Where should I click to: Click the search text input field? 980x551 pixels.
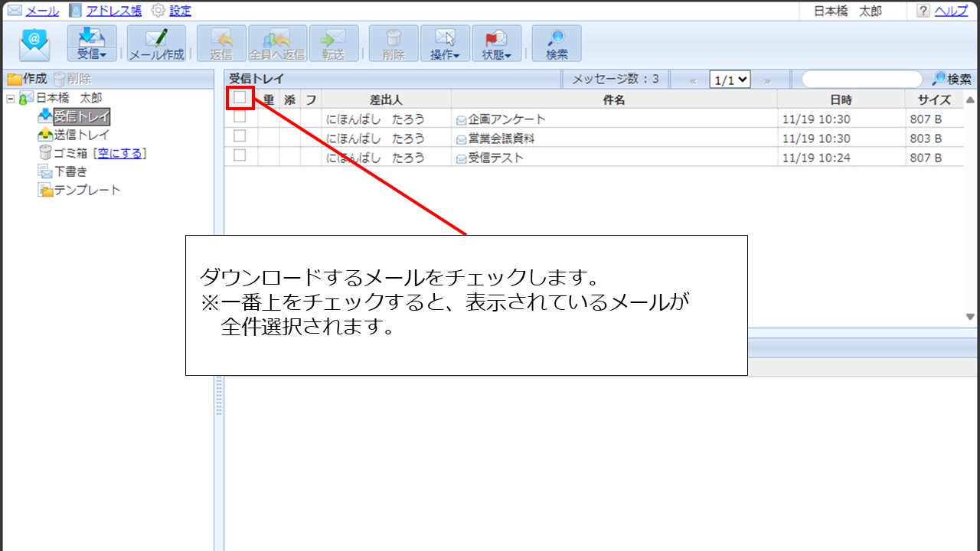click(x=861, y=80)
